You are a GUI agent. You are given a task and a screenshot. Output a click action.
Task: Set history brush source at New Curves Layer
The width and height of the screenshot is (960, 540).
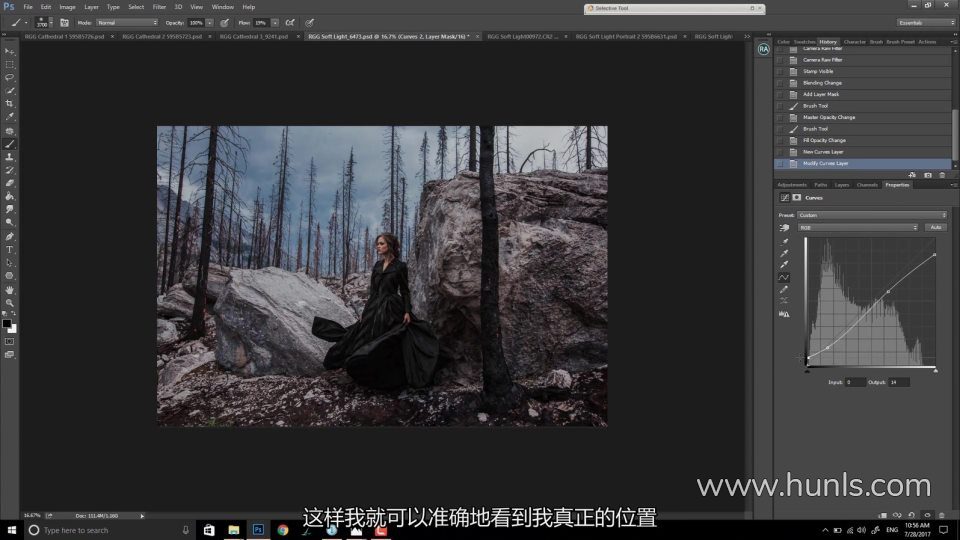coord(780,152)
